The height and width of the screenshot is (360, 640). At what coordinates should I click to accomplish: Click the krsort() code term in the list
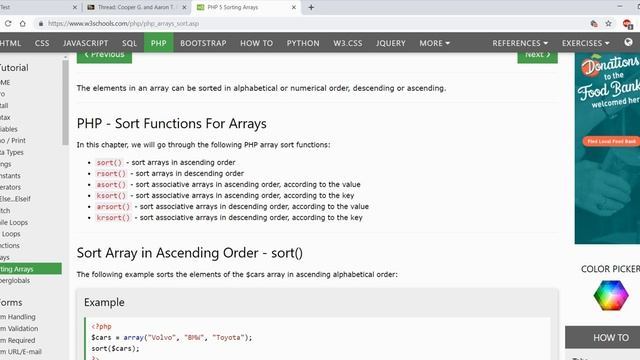click(x=113, y=218)
